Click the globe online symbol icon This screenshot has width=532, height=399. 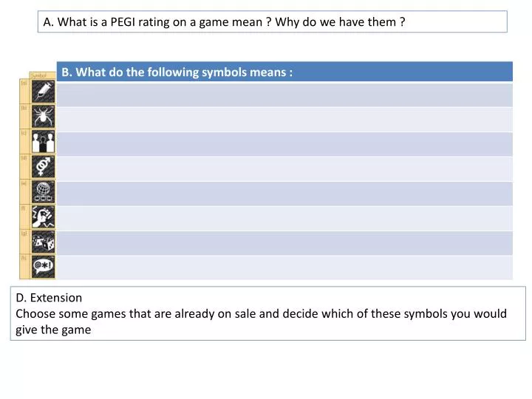click(43, 191)
